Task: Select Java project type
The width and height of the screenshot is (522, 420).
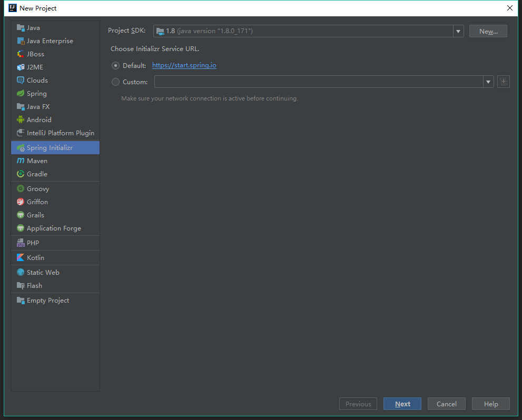Action: pos(55,27)
